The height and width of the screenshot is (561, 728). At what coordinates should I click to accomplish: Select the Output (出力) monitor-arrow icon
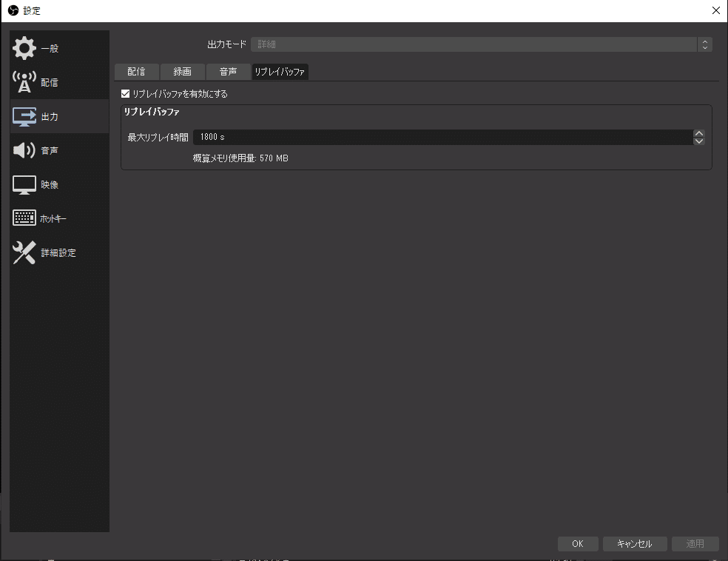coord(24,116)
